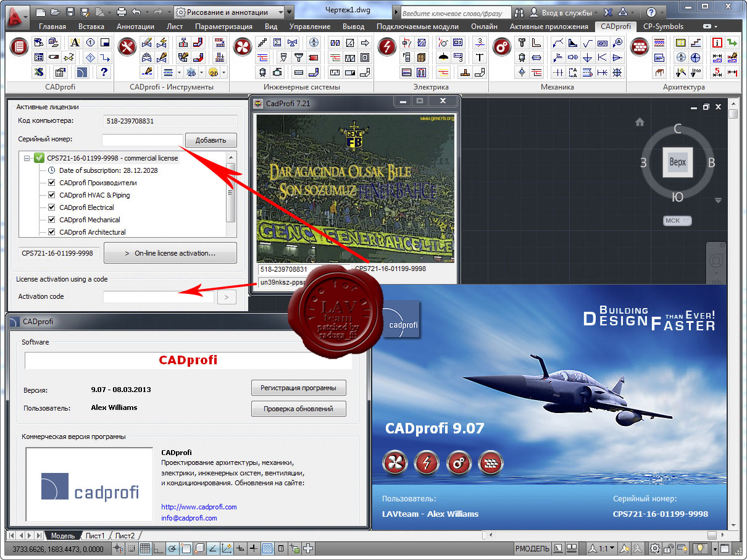This screenshot has height=560, width=747.
Task: Select the ceiling lamp icon in Electrical panel
Action: (x=443, y=57)
